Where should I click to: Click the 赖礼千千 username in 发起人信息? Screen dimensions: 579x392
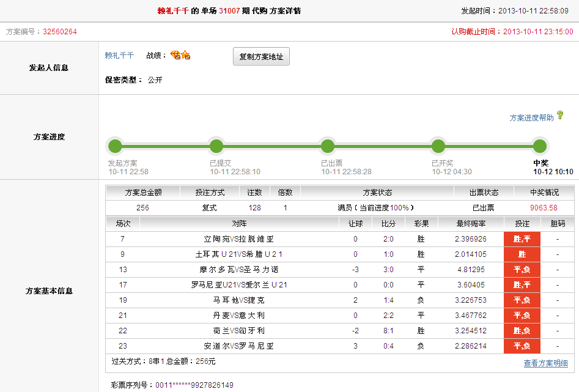pos(119,56)
